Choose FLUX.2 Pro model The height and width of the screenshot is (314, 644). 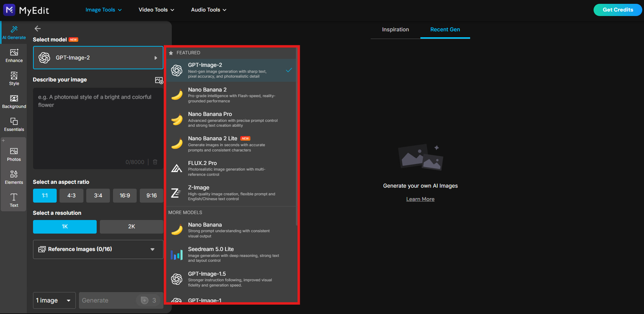point(231,168)
